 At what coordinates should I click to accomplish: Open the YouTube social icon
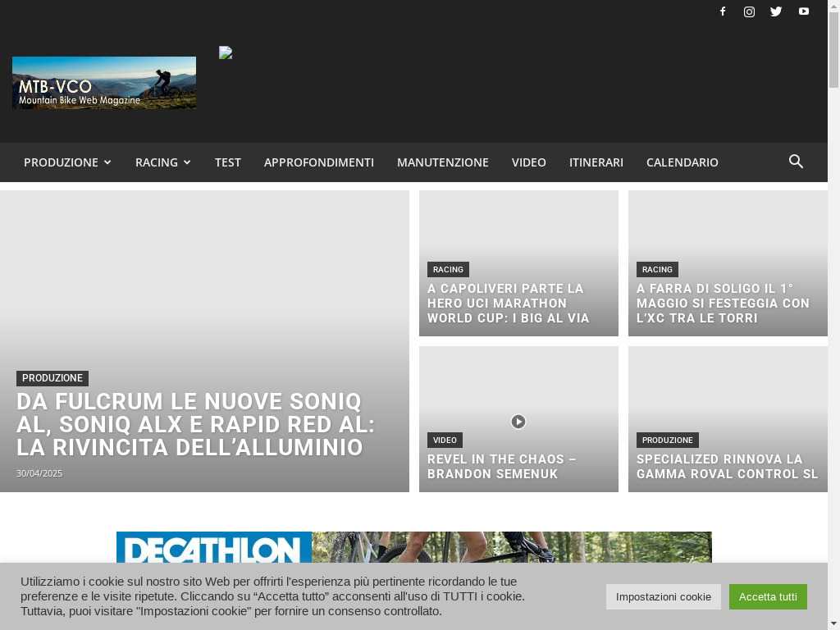(804, 11)
